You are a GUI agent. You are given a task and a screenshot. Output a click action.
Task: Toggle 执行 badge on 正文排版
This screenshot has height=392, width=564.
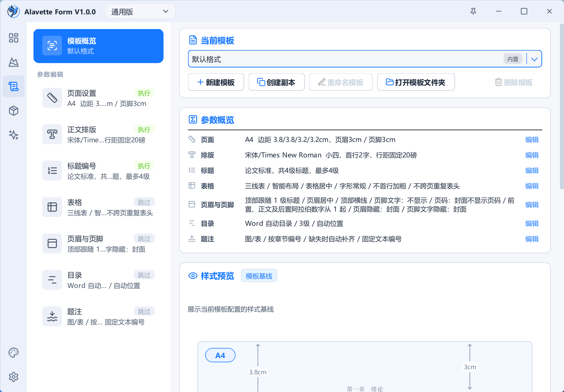(144, 129)
